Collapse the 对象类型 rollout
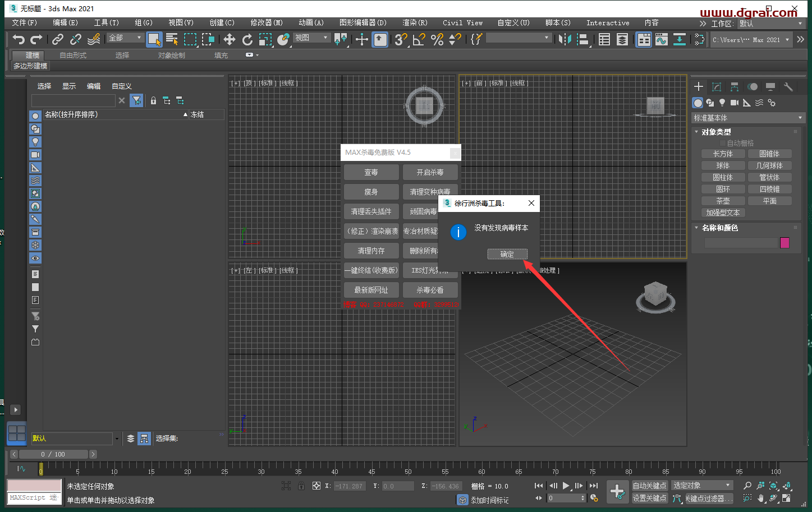The height and width of the screenshot is (512, 812). click(x=716, y=132)
